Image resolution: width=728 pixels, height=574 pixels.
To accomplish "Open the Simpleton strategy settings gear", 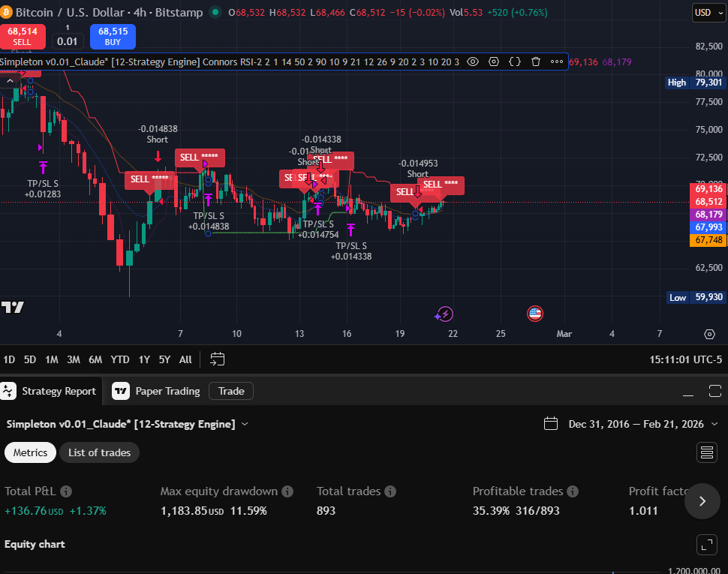I will 493,62.
